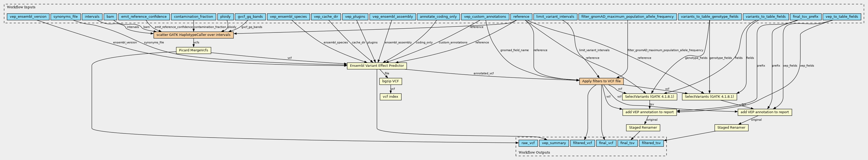The image size is (868, 160).
Task: Click the contamination_fraction input node
Action: point(193,17)
